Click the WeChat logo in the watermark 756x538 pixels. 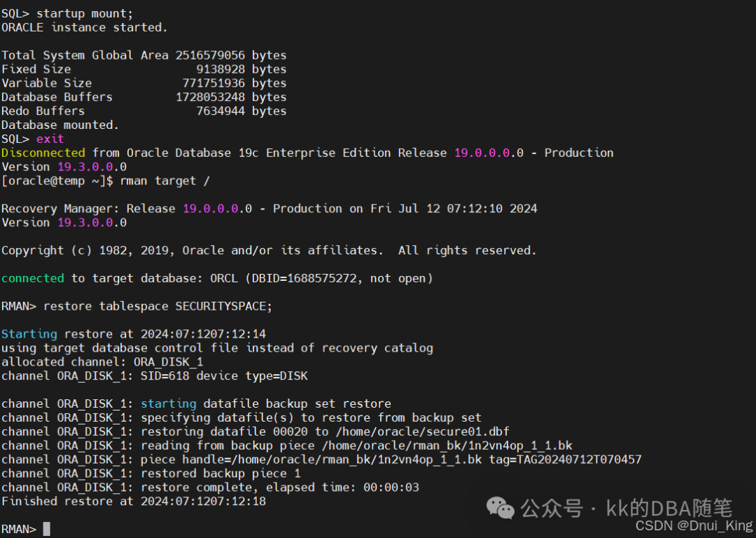(500, 507)
